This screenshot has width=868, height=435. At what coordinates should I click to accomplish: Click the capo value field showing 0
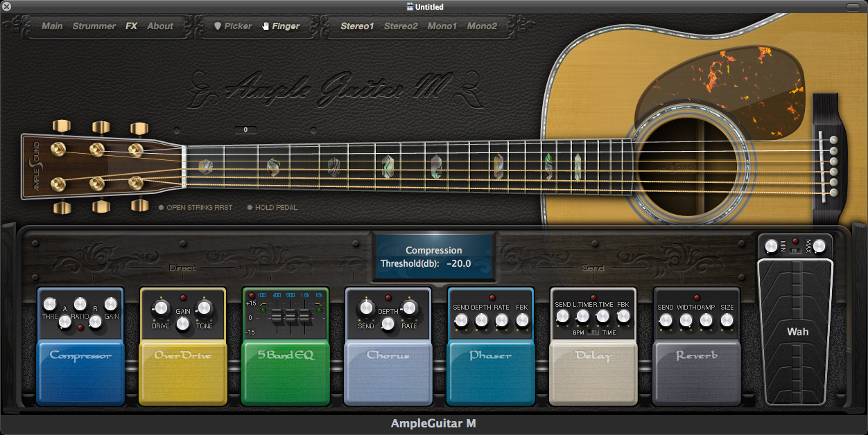(x=245, y=130)
